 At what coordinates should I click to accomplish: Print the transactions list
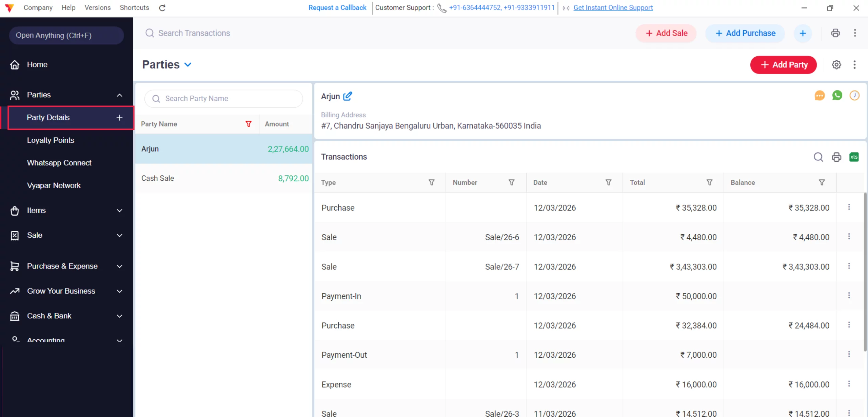[x=836, y=157]
